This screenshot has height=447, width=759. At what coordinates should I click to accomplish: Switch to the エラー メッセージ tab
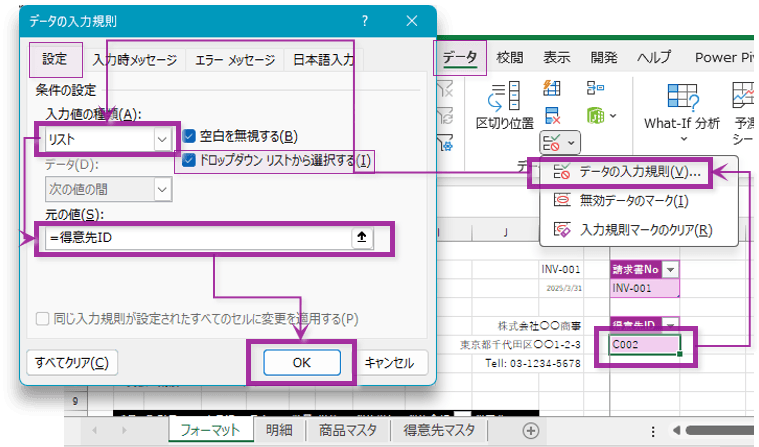[x=235, y=60]
